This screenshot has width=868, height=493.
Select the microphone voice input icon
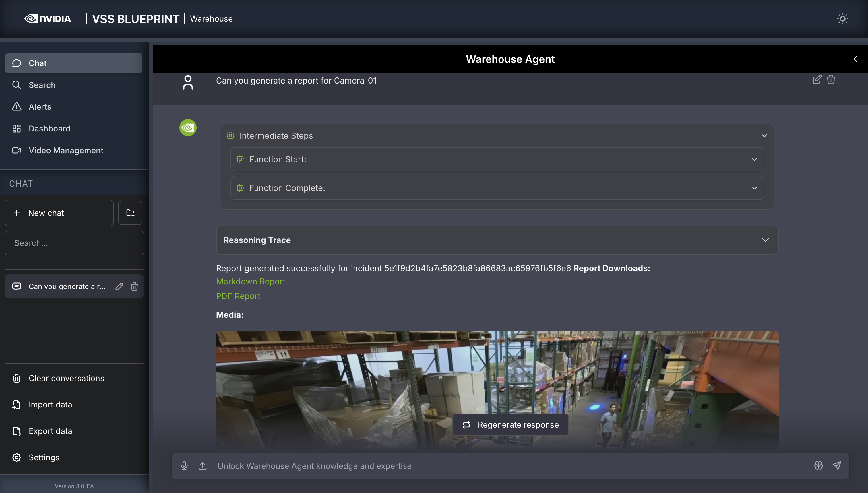185,465
